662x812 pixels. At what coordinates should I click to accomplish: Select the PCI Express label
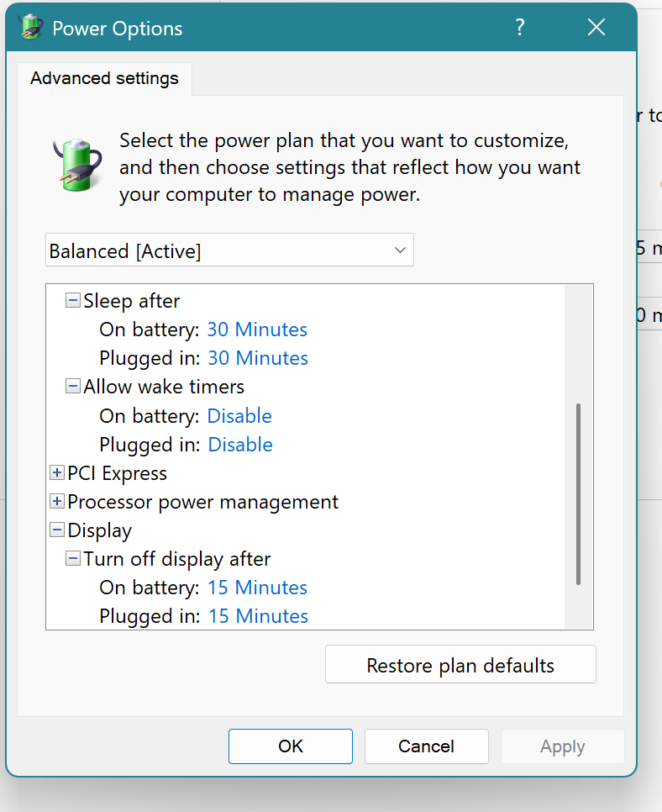[x=117, y=473]
